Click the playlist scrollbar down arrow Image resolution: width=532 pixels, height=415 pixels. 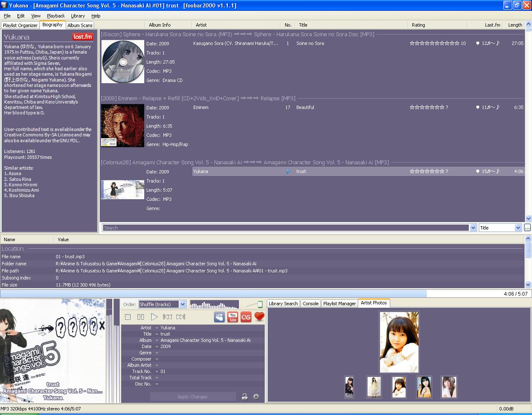click(x=528, y=218)
